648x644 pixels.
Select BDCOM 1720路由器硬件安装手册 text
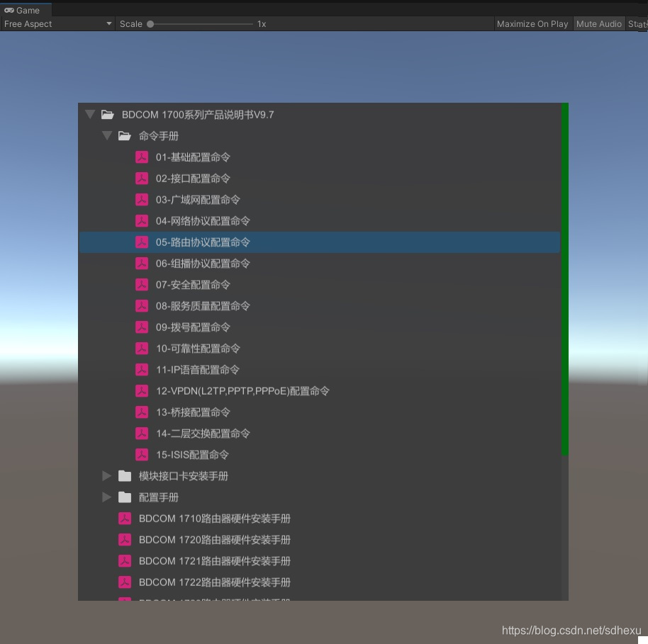click(215, 540)
